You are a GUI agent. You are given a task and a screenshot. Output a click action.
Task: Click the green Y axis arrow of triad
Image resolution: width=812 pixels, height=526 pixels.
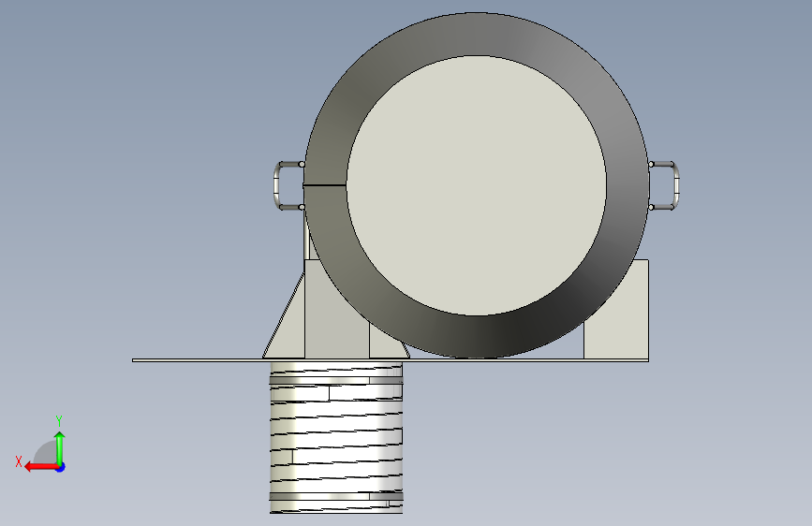[60, 447]
